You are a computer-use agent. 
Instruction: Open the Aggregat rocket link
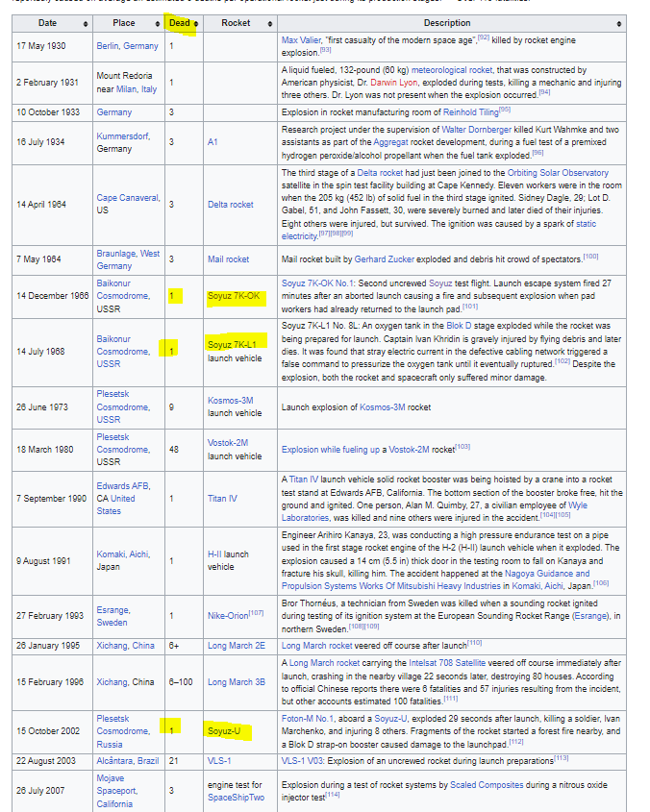(x=390, y=142)
